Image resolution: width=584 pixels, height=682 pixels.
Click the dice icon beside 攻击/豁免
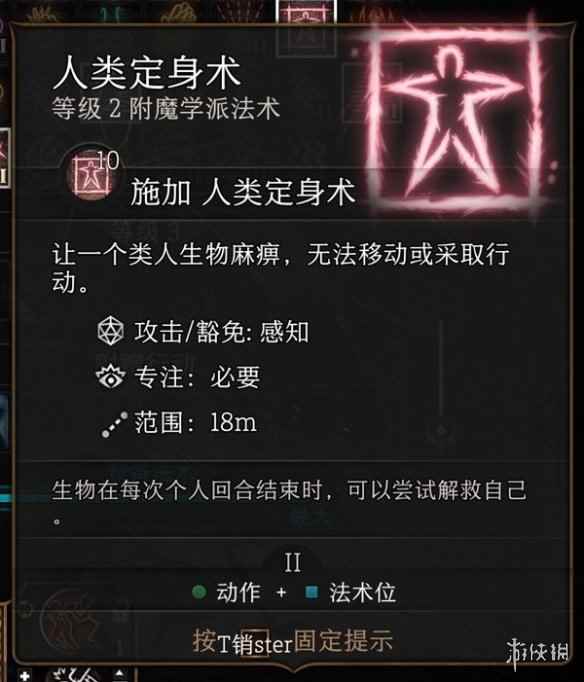110,331
